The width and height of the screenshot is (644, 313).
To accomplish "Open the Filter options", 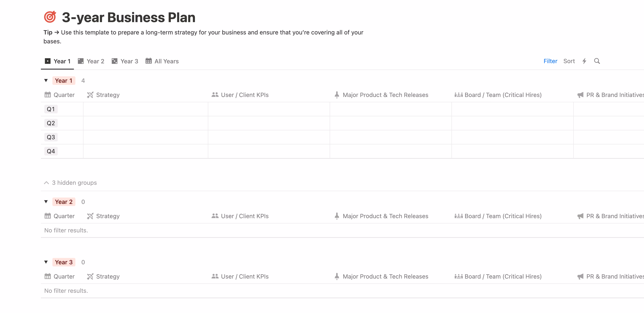I will coord(550,61).
